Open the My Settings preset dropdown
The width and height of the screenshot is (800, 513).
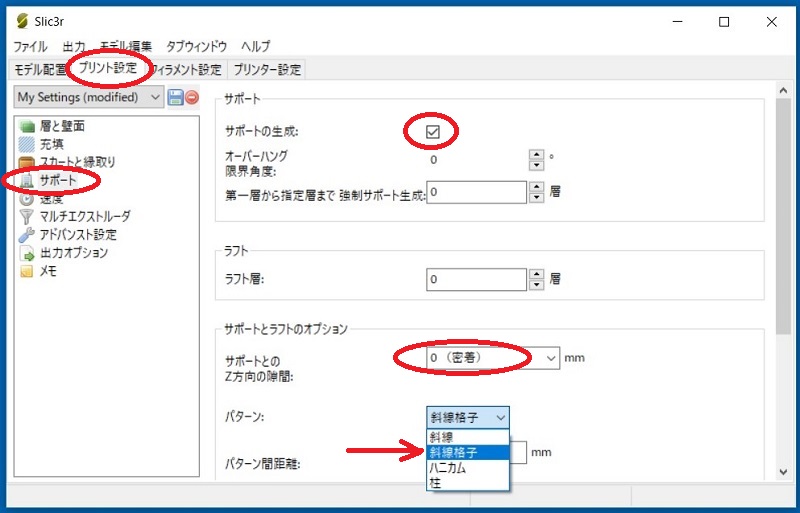click(x=89, y=97)
